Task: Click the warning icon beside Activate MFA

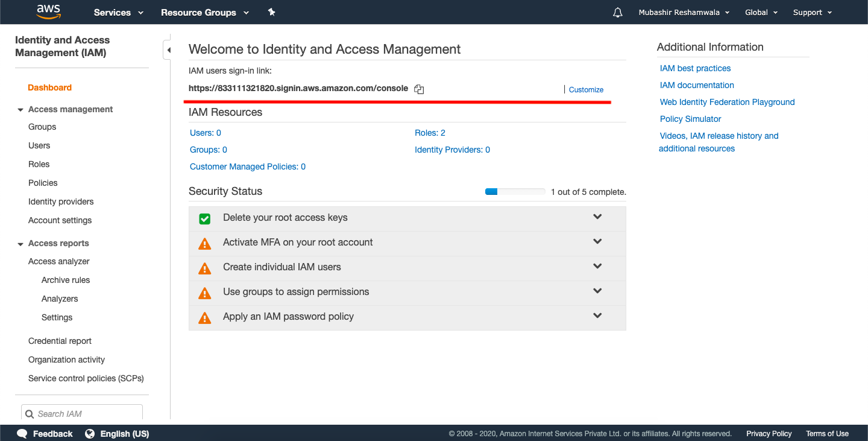Action: (x=205, y=244)
